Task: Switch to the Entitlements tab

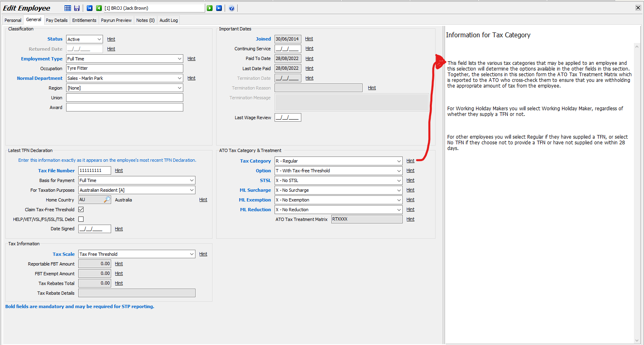Action: click(84, 20)
